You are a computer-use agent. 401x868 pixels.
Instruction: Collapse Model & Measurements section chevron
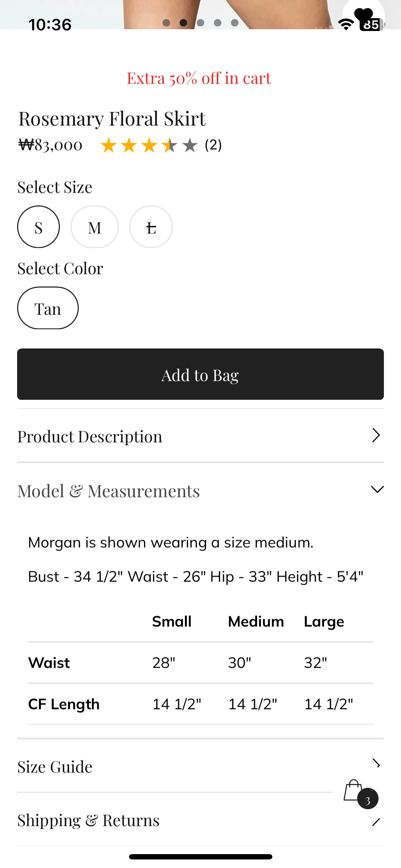coord(377,489)
